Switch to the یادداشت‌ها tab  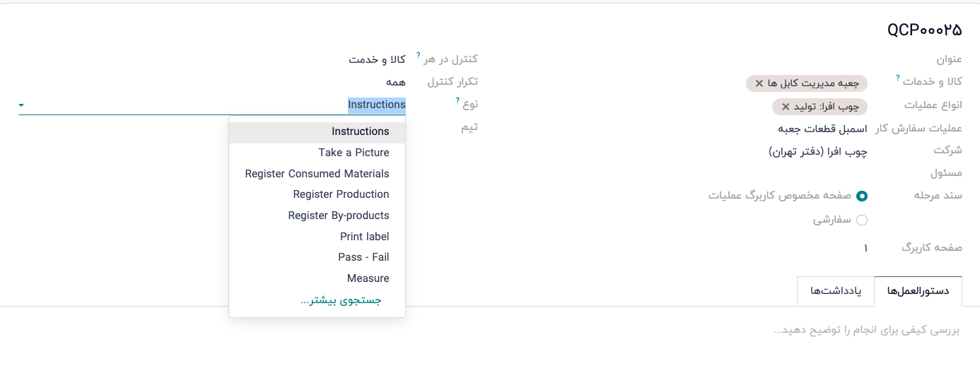coord(835,291)
